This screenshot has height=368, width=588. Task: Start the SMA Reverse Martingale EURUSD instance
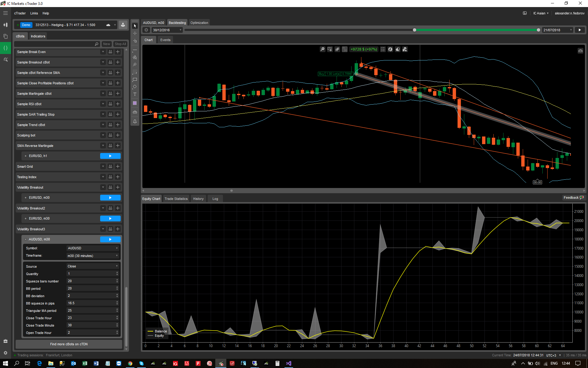coord(110,156)
